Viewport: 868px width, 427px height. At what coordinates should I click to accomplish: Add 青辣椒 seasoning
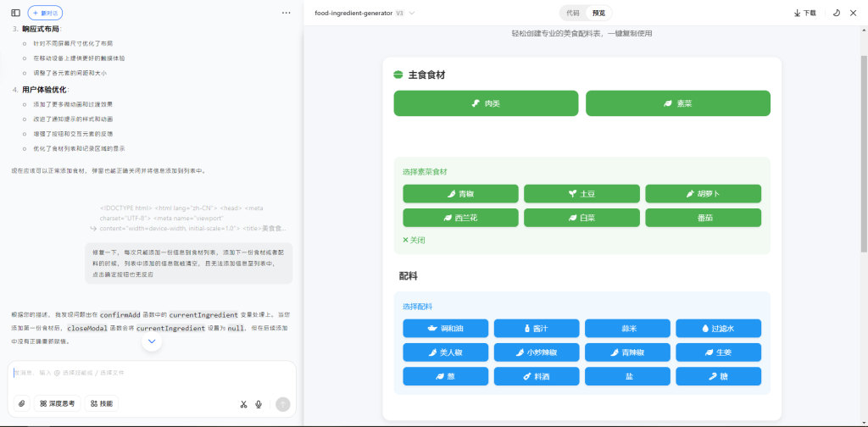coord(628,352)
